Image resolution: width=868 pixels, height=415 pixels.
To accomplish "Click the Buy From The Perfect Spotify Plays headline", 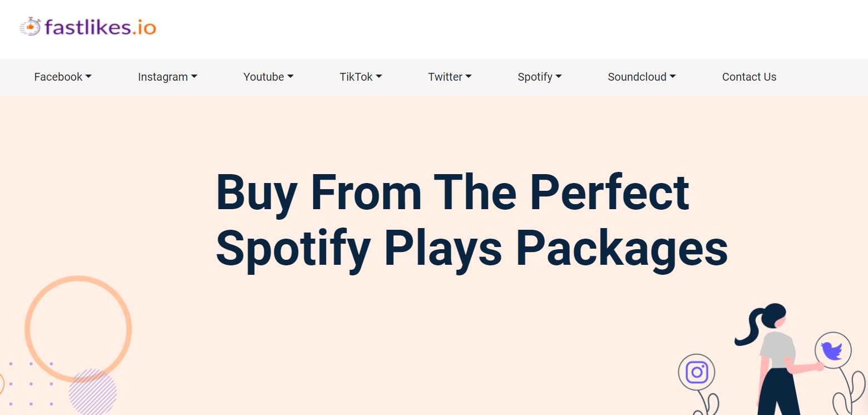I will pos(472,220).
